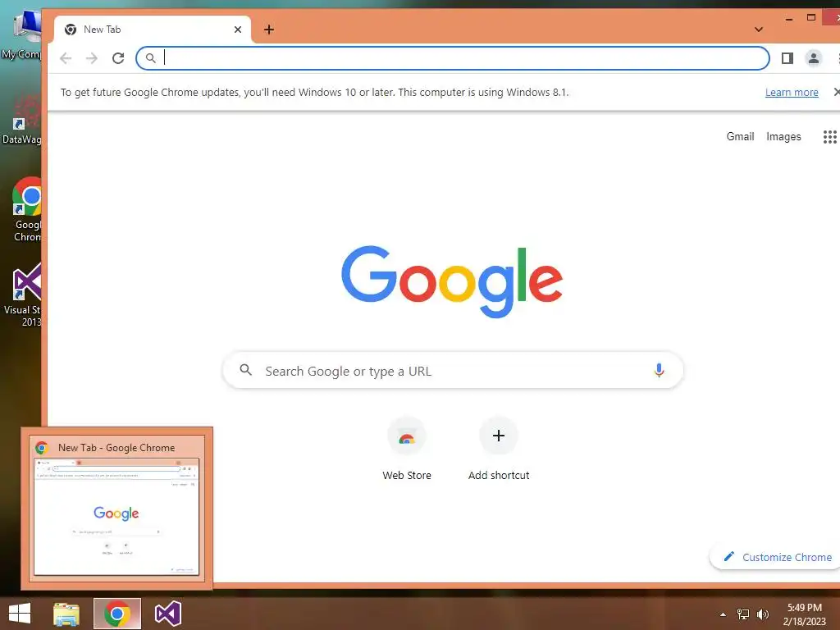Click the Add shortcut plus tile
Image resolution: width=840 pixels, height=630 pixels.
tap(498, 436)
